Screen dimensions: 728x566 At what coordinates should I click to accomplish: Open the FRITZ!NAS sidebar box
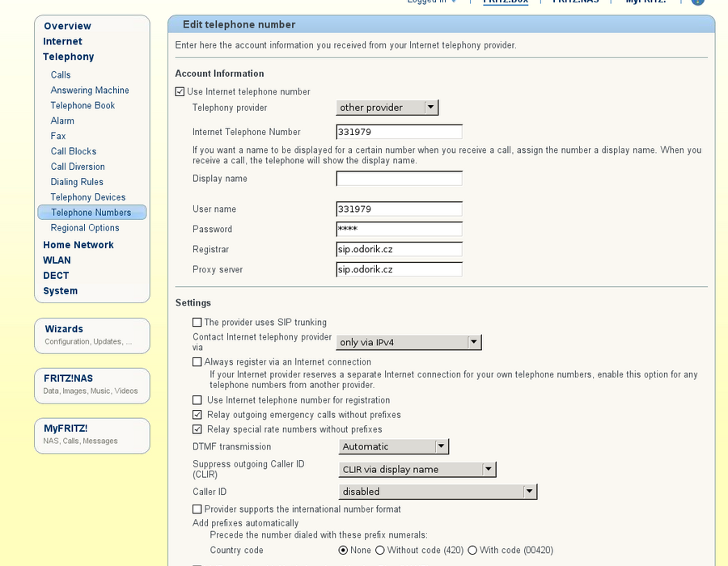tap(92, 386)
